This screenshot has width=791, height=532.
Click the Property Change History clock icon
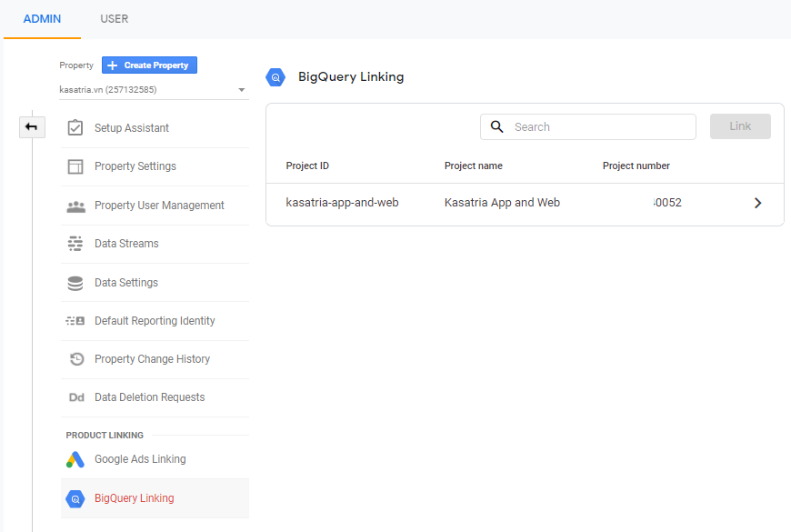75,359
